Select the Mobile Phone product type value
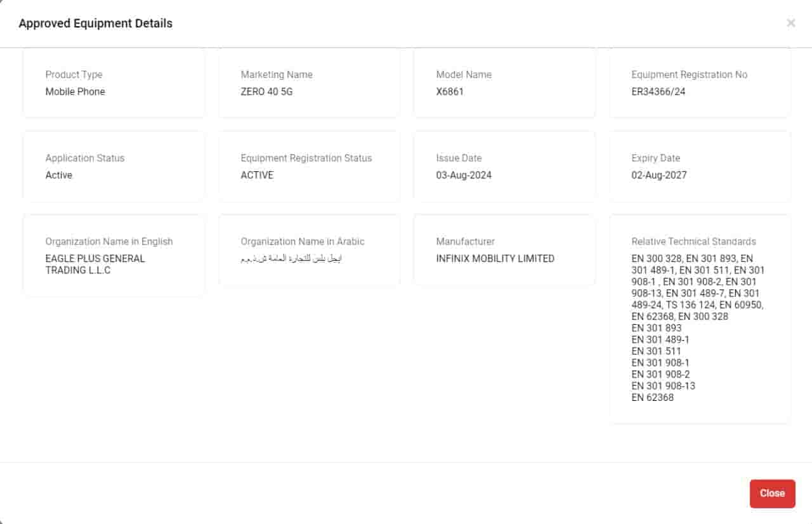Viewport: 812px width, 524px height. (x=75, y=91)
